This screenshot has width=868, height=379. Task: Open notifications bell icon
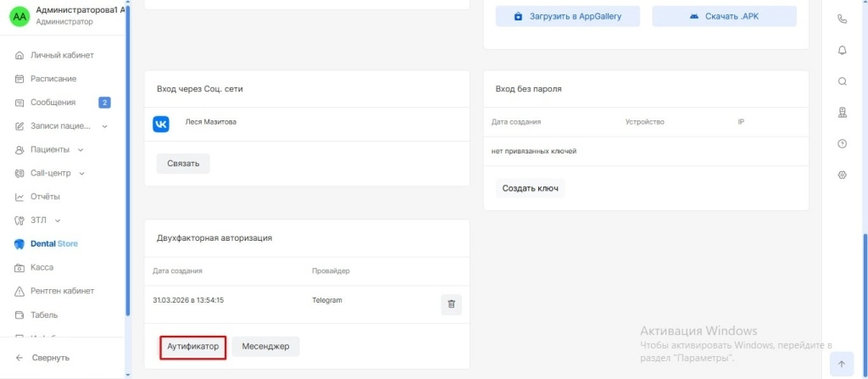click(x=842, y=50)
